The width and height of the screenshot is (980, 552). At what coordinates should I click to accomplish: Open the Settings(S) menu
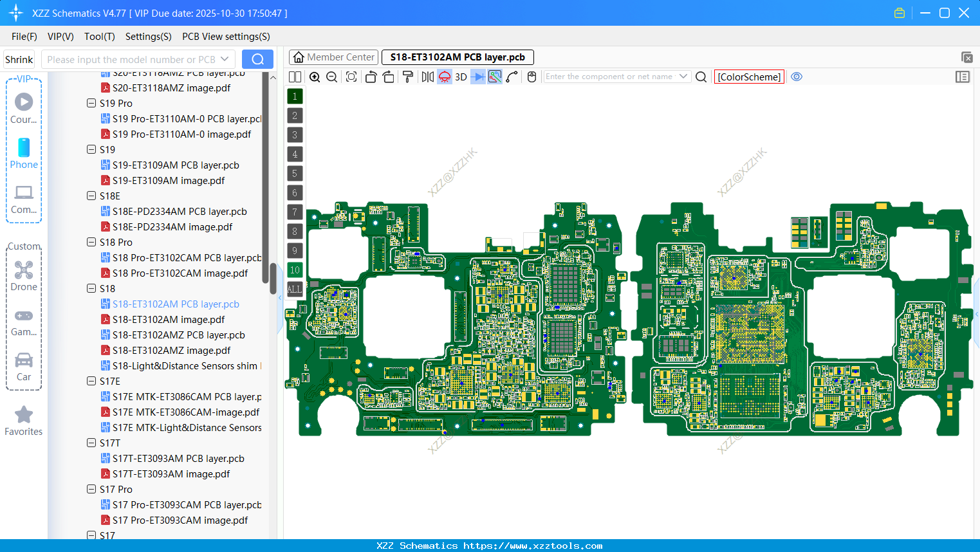(148, 37)
